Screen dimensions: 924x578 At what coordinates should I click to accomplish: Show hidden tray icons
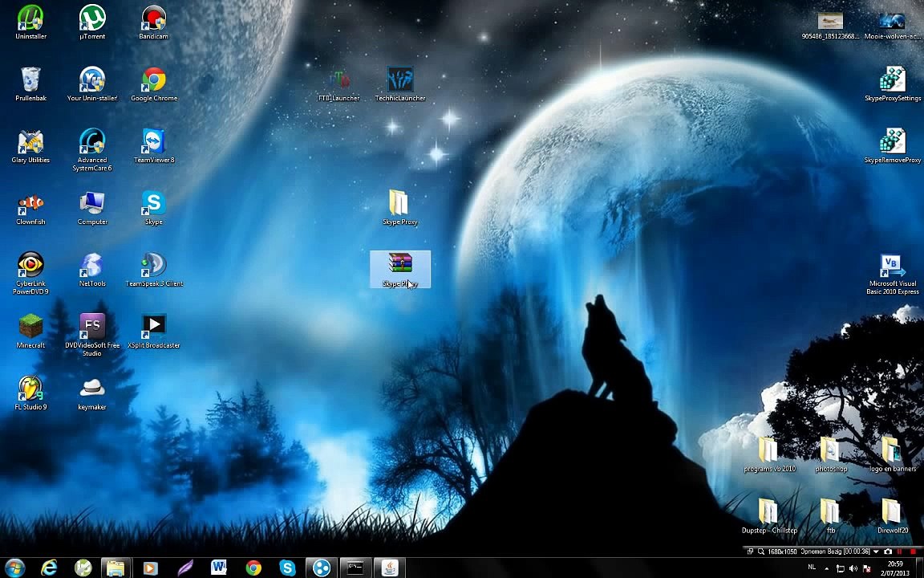(x=828, y=568)
